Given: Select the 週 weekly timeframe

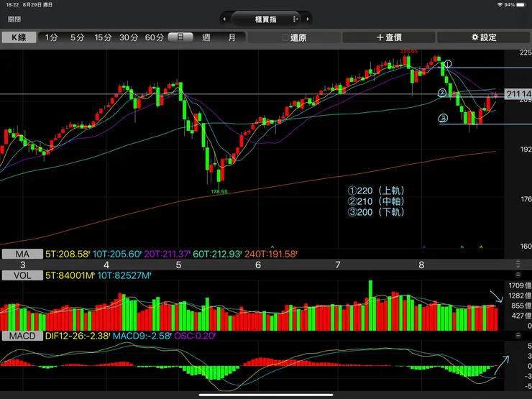Looking at the screenshot, I should tap(206, 37).
